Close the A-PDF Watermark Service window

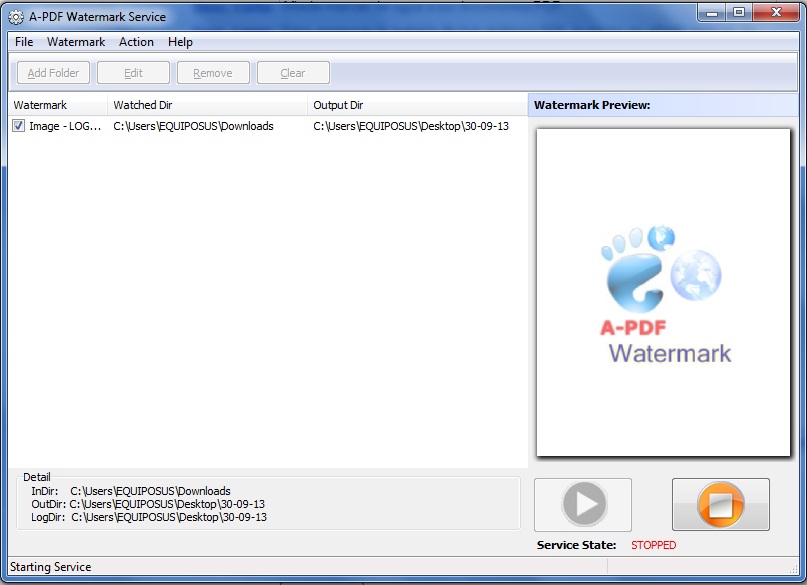tap(777, 12)
